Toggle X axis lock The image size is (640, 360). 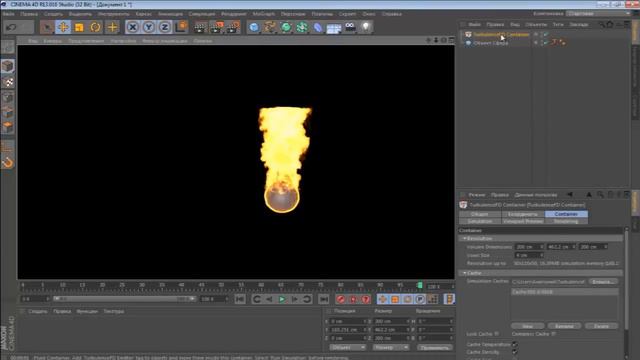pos(132,27)
